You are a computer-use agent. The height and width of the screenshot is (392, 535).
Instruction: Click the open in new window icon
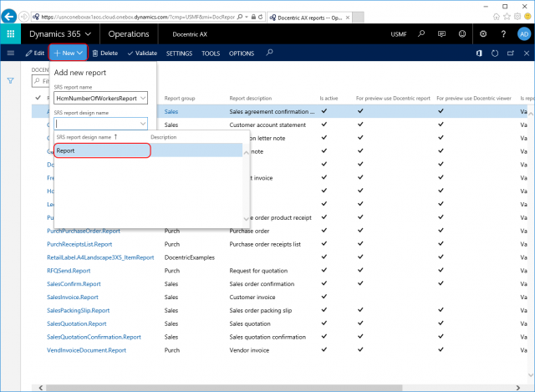pos(511,53)
